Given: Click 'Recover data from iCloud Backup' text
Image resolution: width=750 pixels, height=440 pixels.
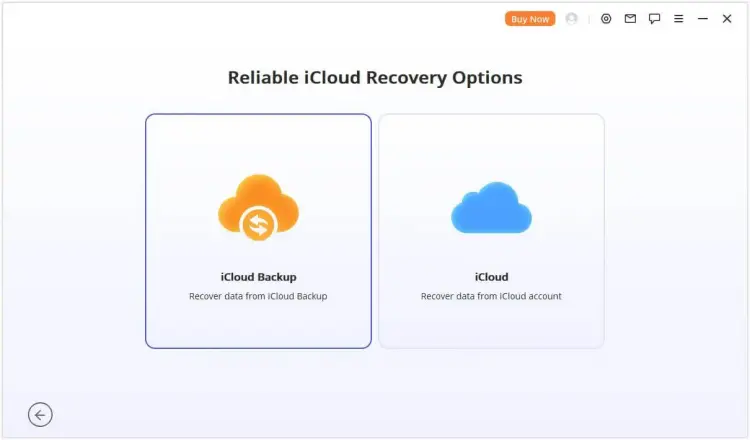Looking at the screenshot, I should click(x=258, y=296).
